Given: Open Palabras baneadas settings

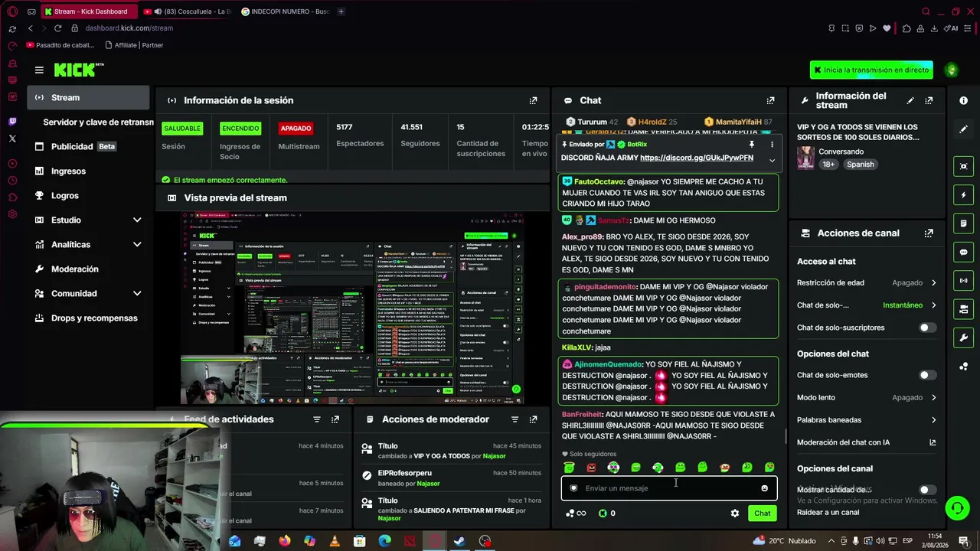Looking at the screenshot, I should point(867,420).
